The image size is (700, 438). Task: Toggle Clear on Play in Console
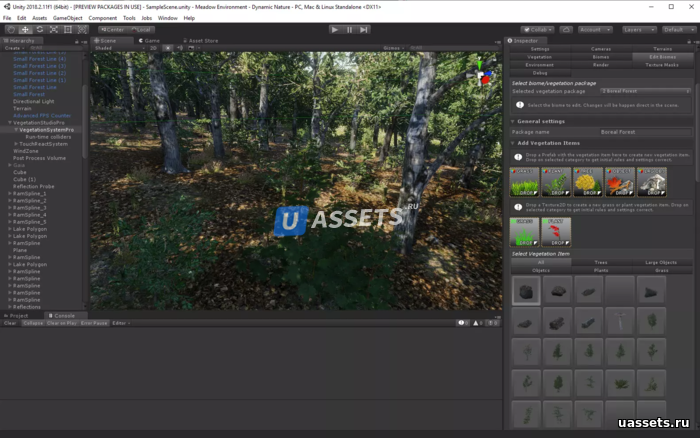(61, 323)
